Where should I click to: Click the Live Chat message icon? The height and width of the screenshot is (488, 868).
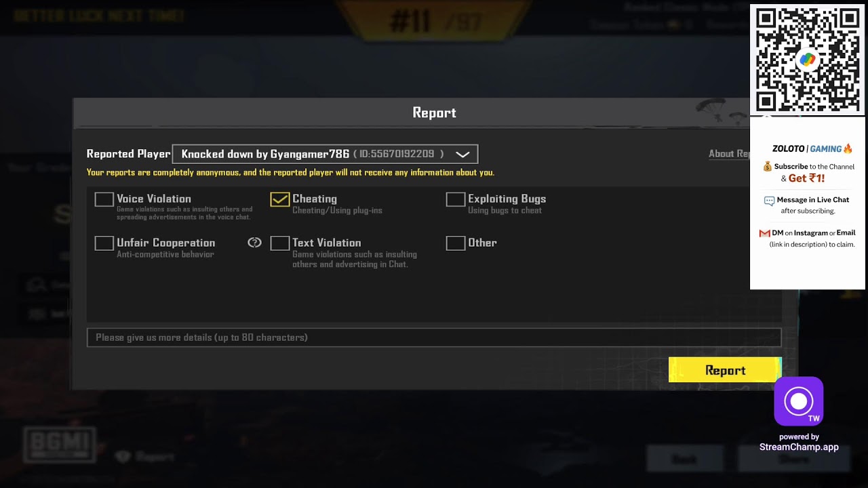pos(769,201)
